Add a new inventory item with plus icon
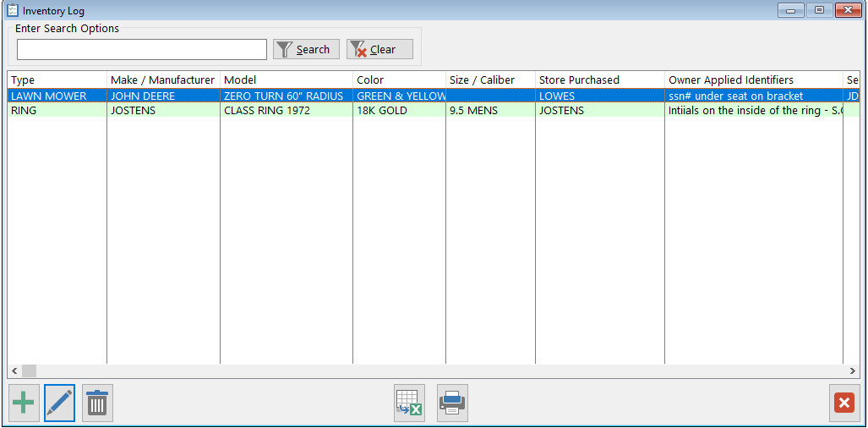The image size is (868, 428). pos(24,403)
